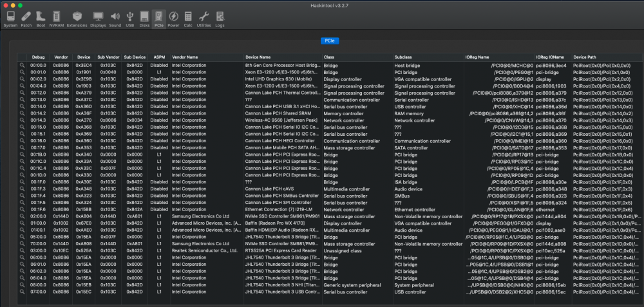Open the Power section icon
Image resolution: width=644 pixels, height=307 pixels.
tap(173, 19)
